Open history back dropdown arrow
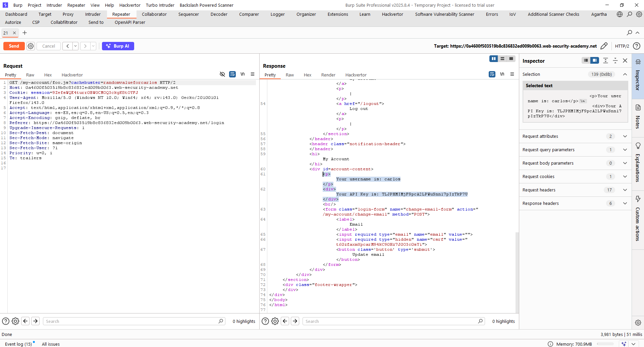644x347 pixels. pyautogui.click(x=75, y=46)
